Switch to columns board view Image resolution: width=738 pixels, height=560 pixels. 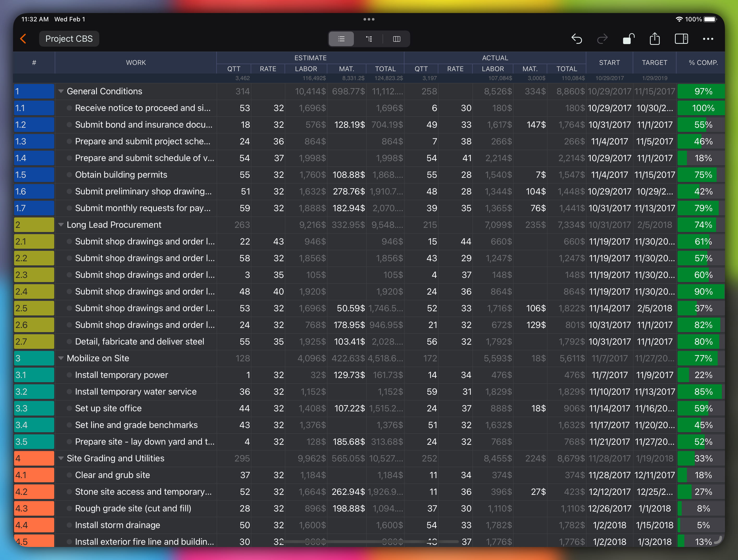396,39
